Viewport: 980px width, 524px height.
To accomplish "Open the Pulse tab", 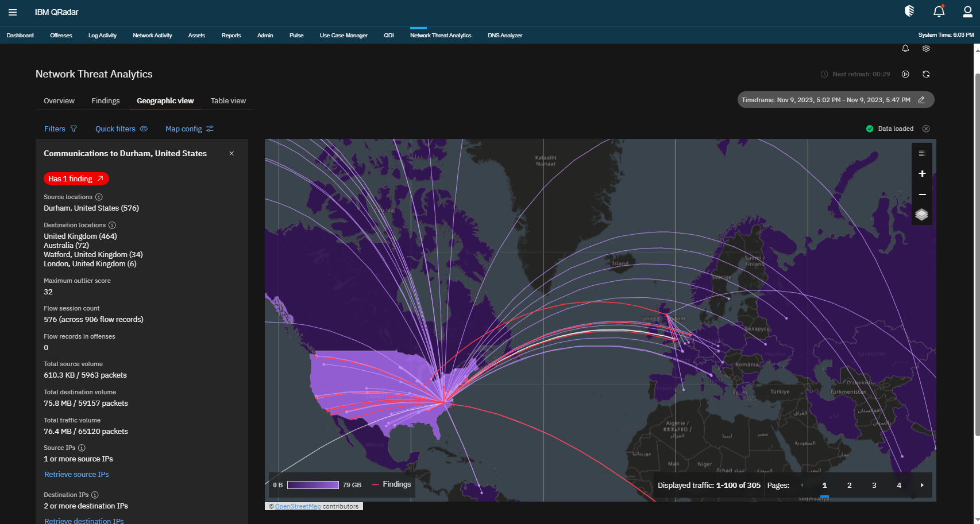I will point(296,36).
